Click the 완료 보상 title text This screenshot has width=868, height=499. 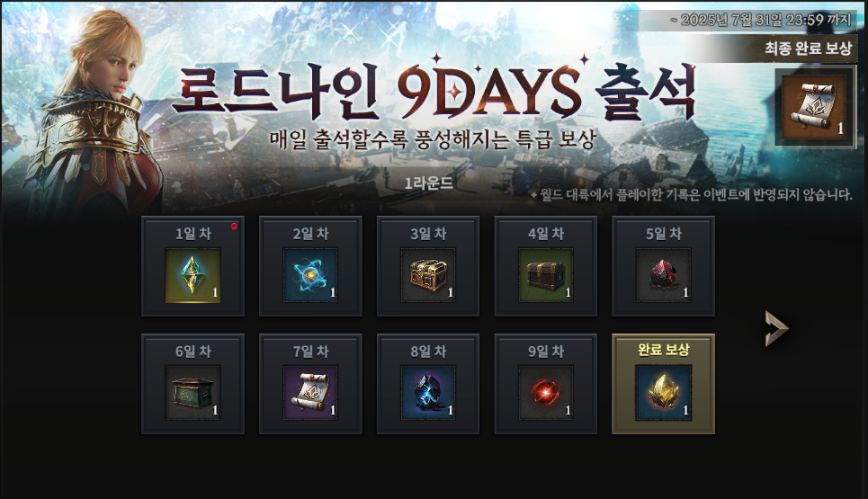click(x=663, y=350)
